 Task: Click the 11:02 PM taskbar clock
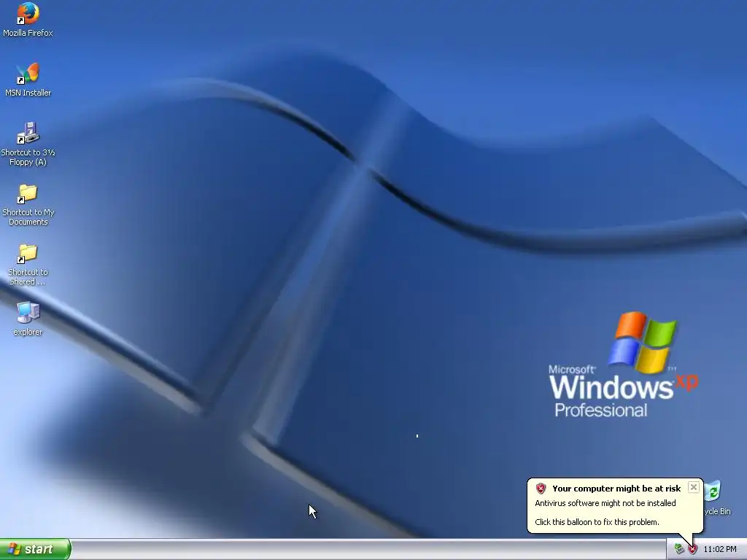click(x=720, y=550)
